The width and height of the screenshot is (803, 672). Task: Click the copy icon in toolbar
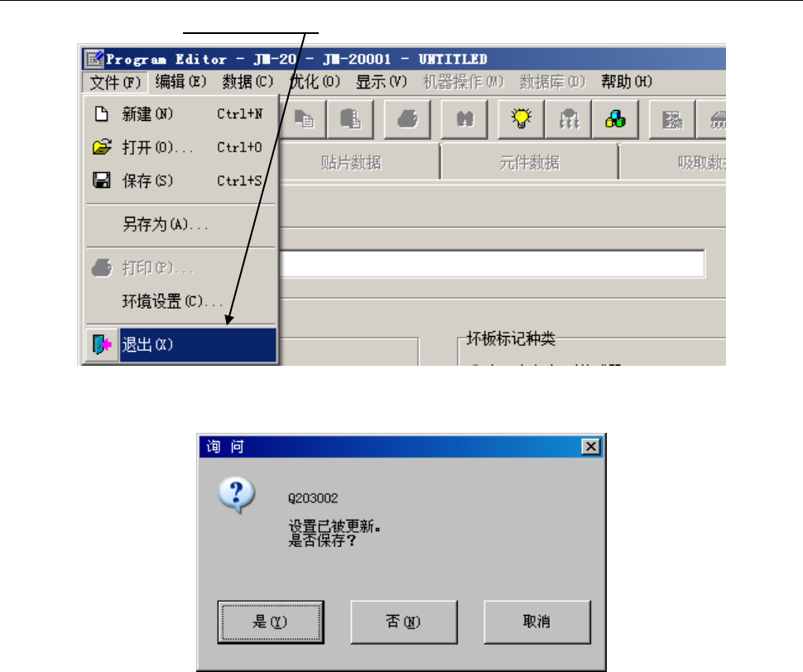(304, 119)
